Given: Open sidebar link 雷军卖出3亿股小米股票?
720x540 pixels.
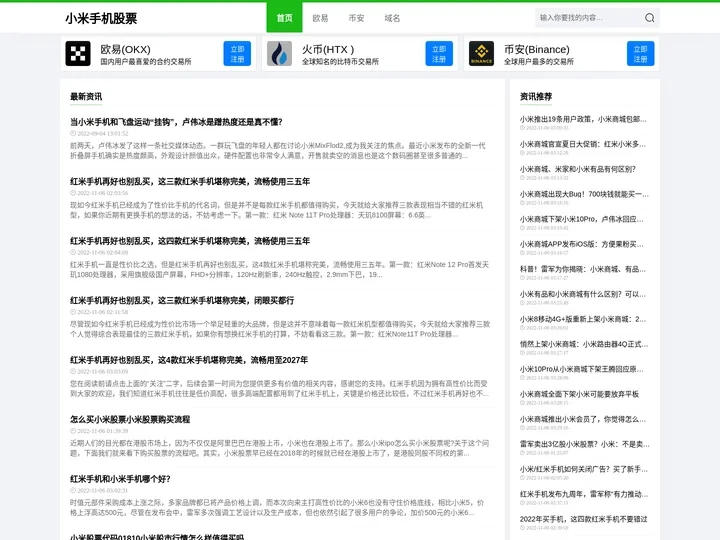Looking at the screenshot, I should [585, 444].
